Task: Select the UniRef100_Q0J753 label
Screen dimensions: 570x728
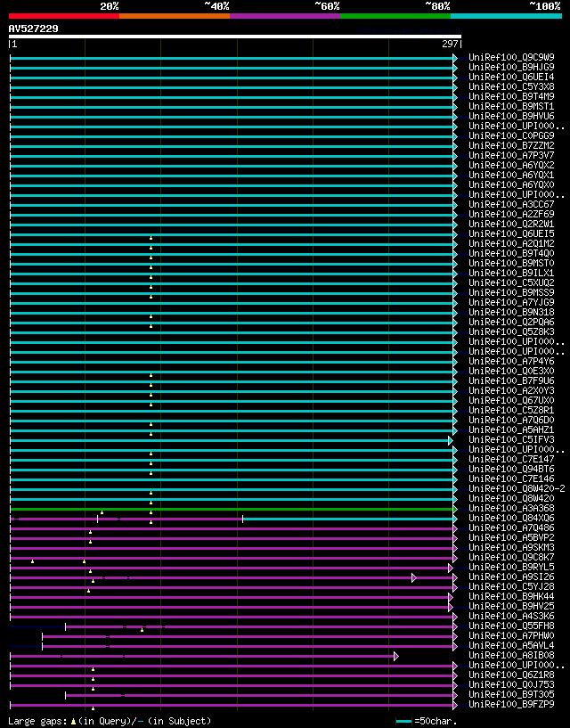Action: [511, 685]
